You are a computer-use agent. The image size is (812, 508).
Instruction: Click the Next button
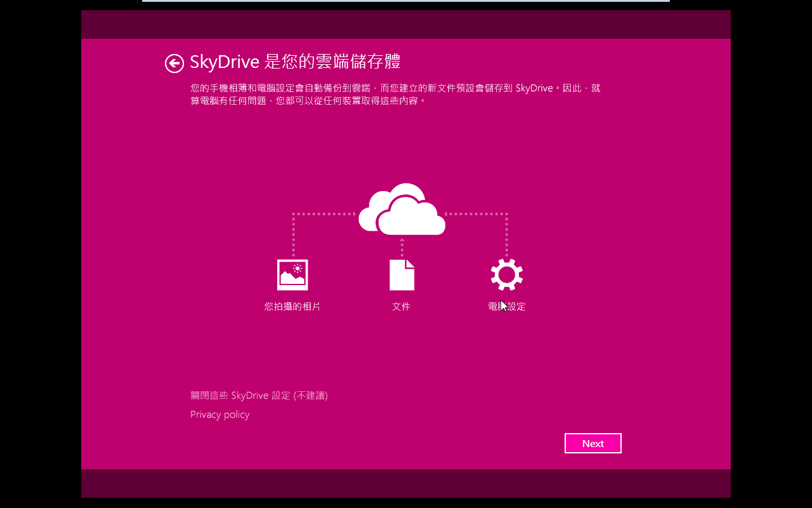[593, 443]
